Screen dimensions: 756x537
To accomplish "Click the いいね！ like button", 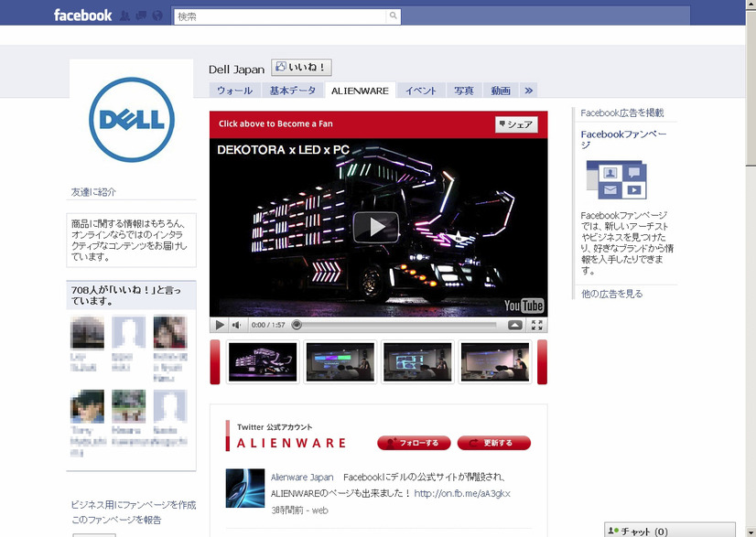I will 301,68.
